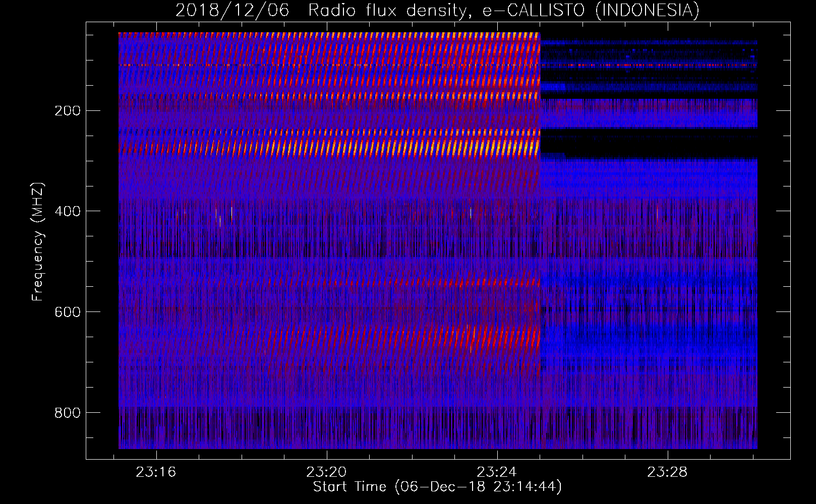
Task: Click the plot title '2018/12/06 Radio flux density'
Action: (437, 11)
